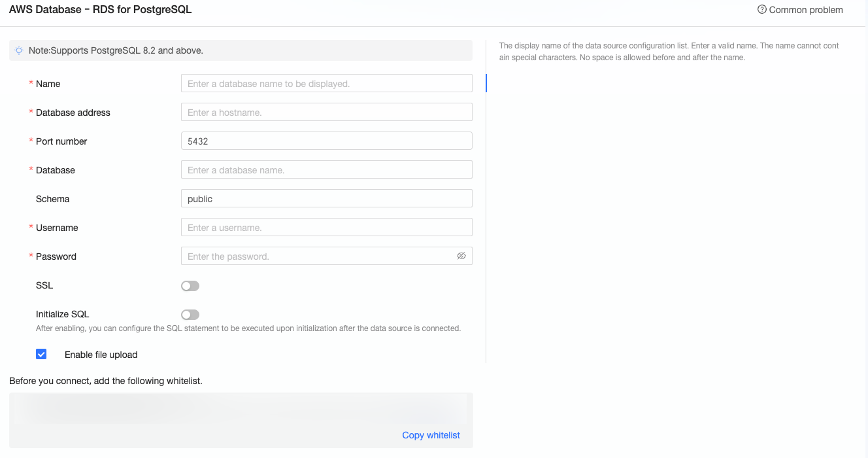Screen dimensions: 868x458
Task: Turn on Initialize SQL switch
Action: click(190, 315)
